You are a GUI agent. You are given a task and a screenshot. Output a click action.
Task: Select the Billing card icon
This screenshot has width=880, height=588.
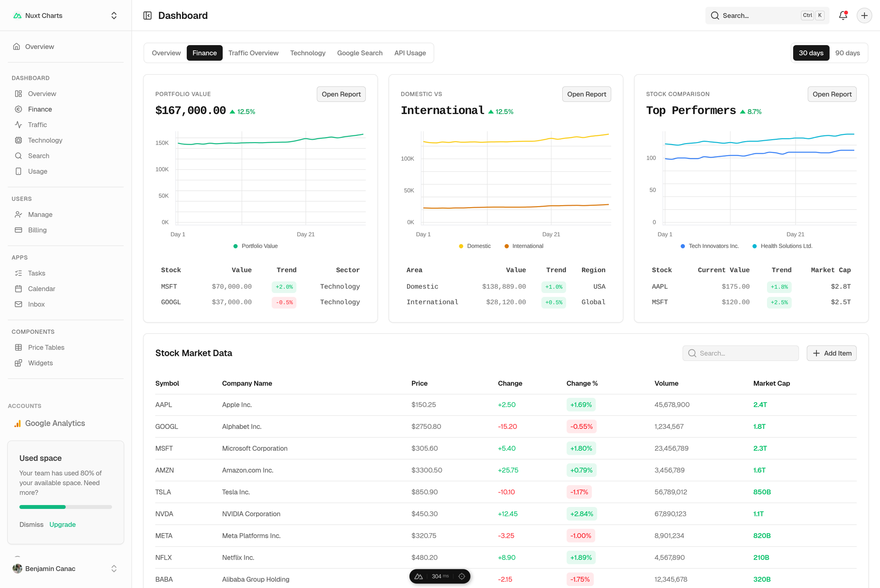click(x=18, y=230)
